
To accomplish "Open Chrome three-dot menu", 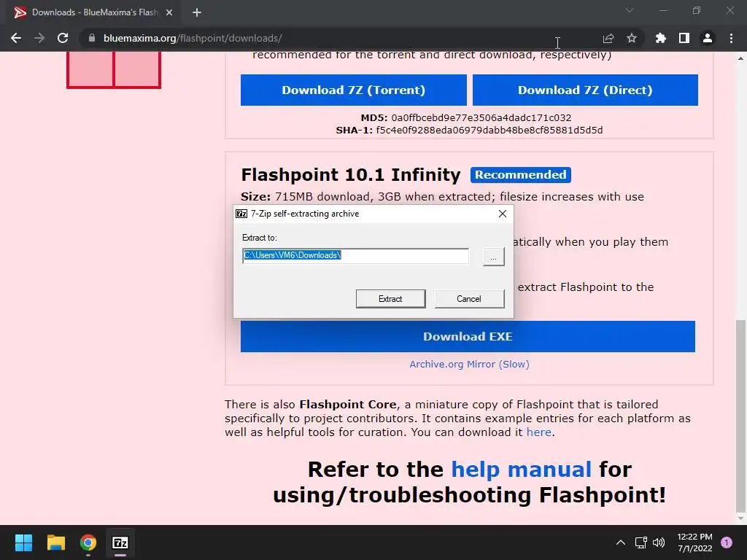I will tap(731, 38).
